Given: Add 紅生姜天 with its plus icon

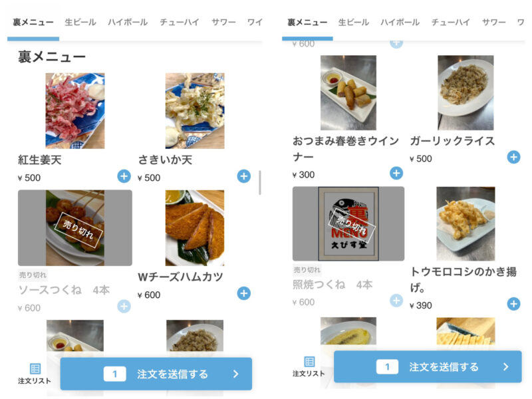Looking at the screenshot, I should tap(124, 176).
